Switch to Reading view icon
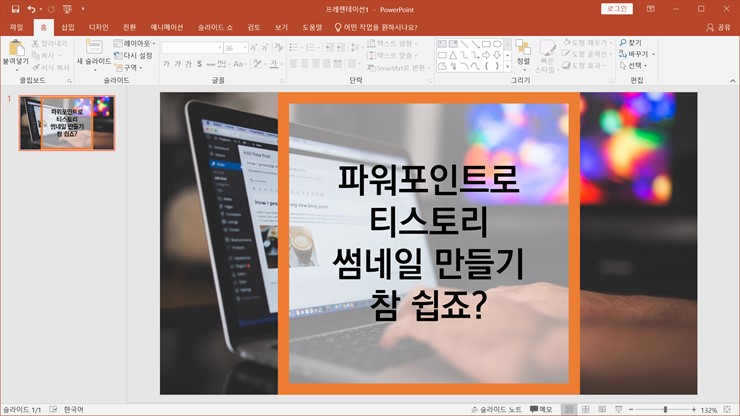Screen dimensions: 740x416 (602, 409)
